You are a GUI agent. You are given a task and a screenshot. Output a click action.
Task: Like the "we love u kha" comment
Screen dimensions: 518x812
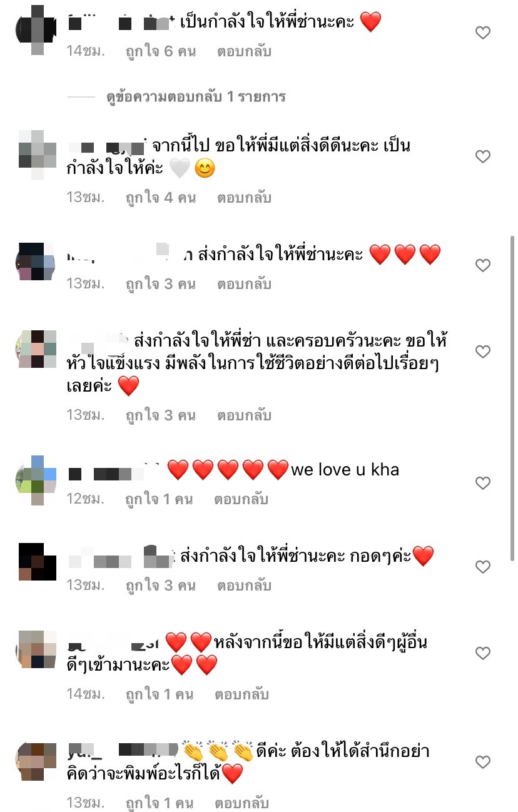(483, 483)
